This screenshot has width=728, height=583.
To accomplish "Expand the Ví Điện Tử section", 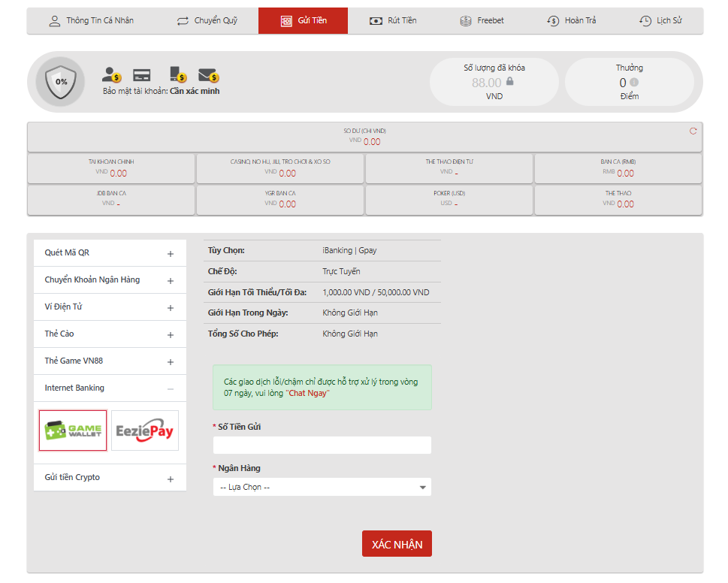I will click(110, 307).
